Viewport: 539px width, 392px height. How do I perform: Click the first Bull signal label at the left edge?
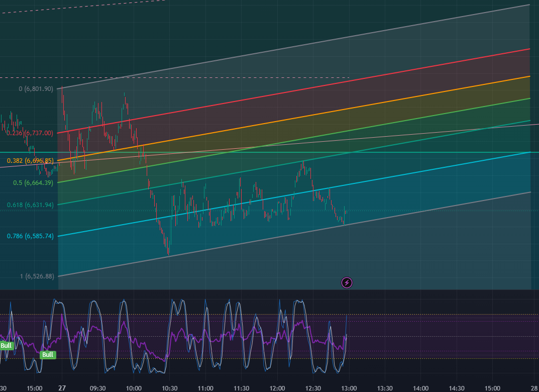coord(6,346)
